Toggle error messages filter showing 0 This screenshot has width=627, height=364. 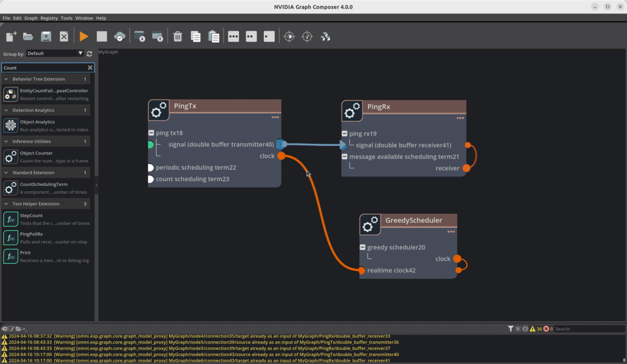click(548, 329)
